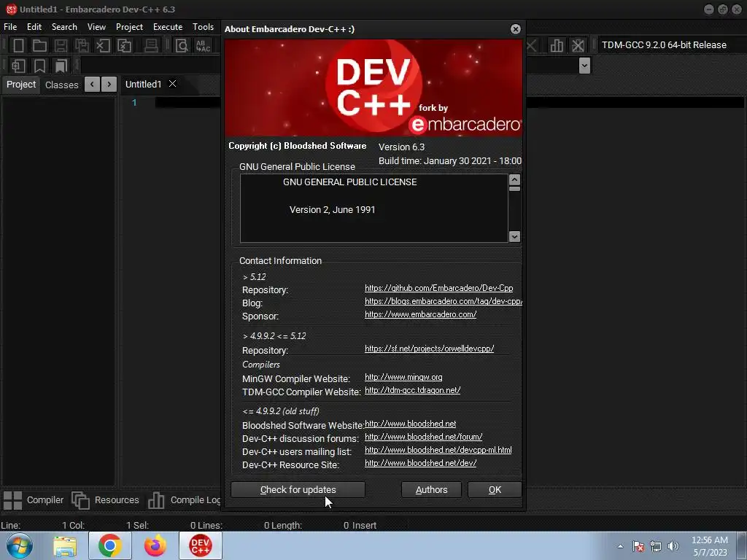Screen dimensions: 747x560
Task: Click the network tray icon
Action: click(x=656, y=546)
